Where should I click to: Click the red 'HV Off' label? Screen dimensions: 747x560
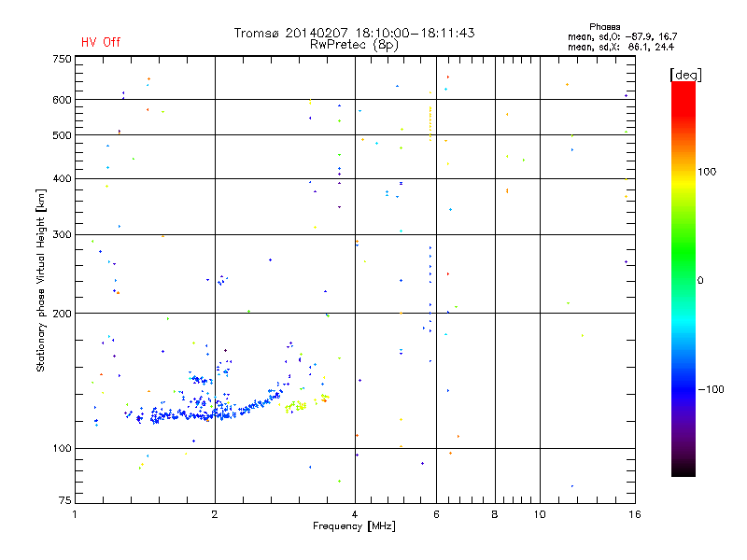click(101, 42)
